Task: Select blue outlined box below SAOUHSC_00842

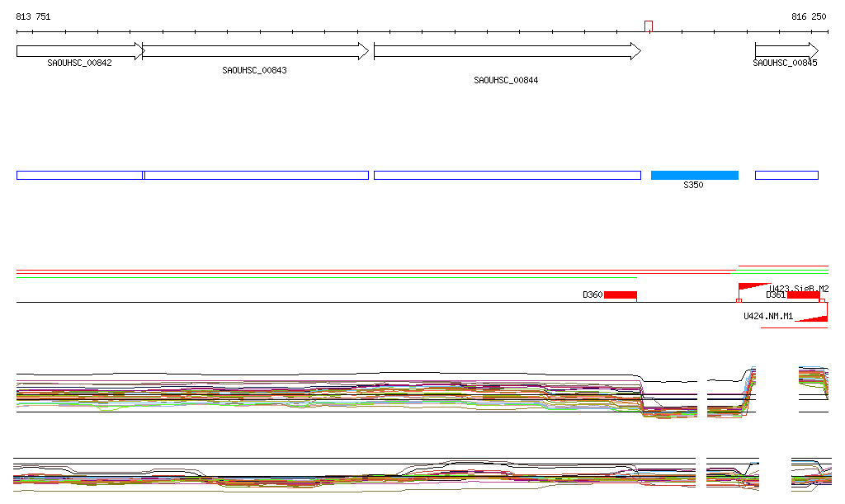Action: point(79,175)
